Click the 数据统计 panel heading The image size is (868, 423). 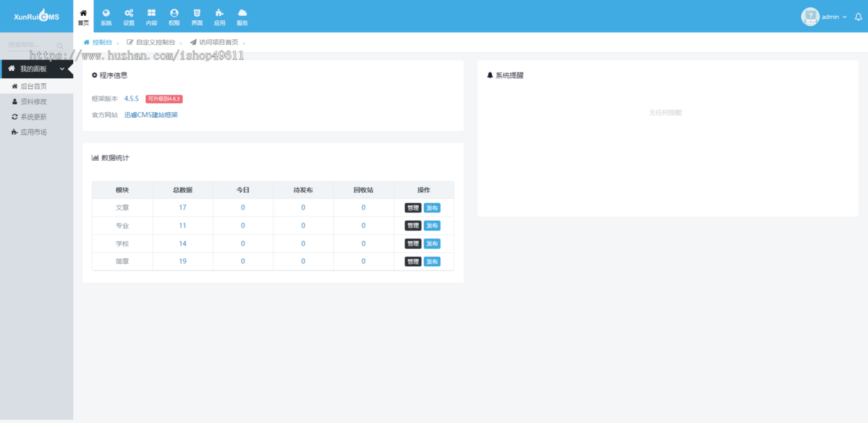coord(110,158)
